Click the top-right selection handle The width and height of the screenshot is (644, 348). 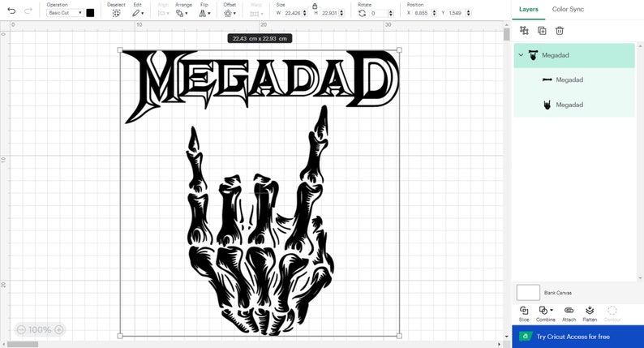coord(399,49)
